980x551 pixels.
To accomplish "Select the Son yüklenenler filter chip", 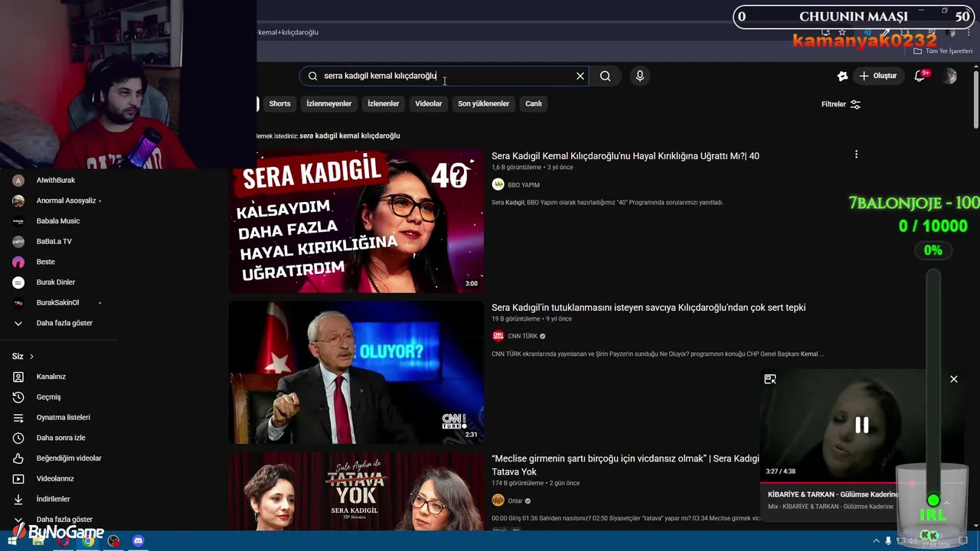I will point(484,104).
